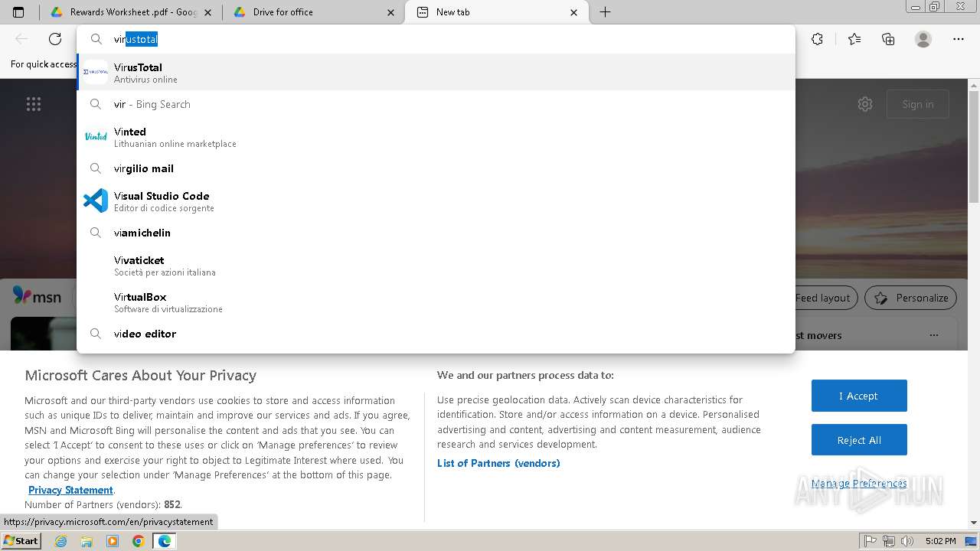Close the Rewards Worksheet tab
Viewport: 980px width, 551px height.
pyautogui.click(x=209, y=12)
